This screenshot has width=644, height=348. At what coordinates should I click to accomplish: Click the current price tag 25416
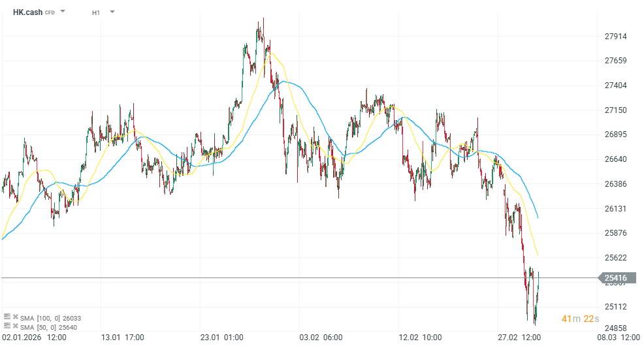tap(615, 278)
